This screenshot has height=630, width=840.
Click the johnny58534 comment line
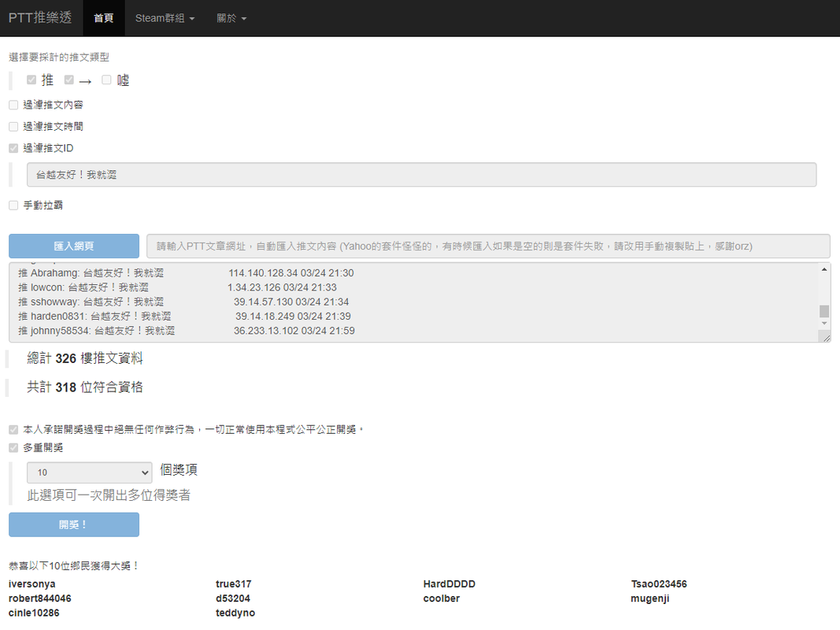click(187, 331)
